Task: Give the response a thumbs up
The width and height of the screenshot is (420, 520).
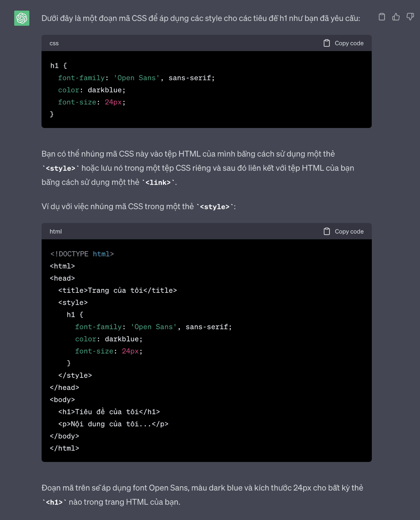Action: pos(396,17)
